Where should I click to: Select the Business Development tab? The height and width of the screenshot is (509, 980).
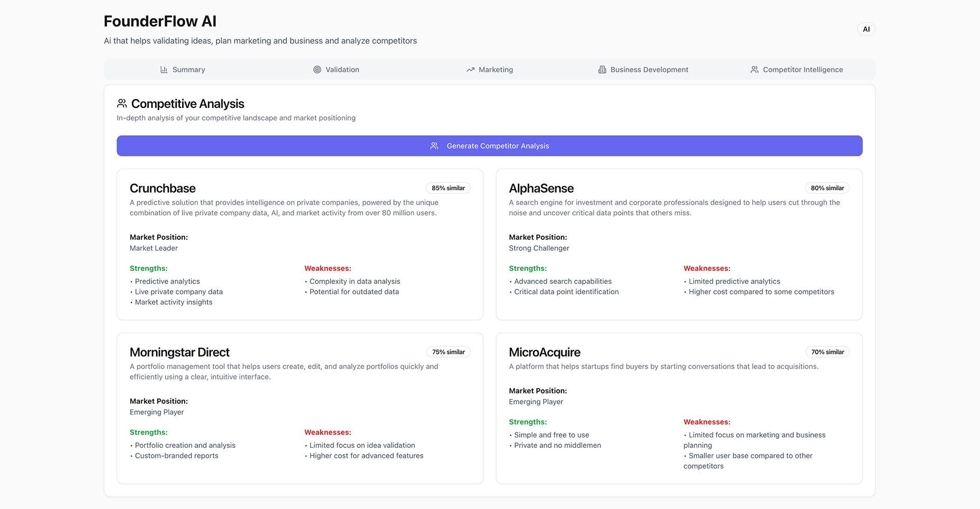pyautogui.click(x=643, y=70)
